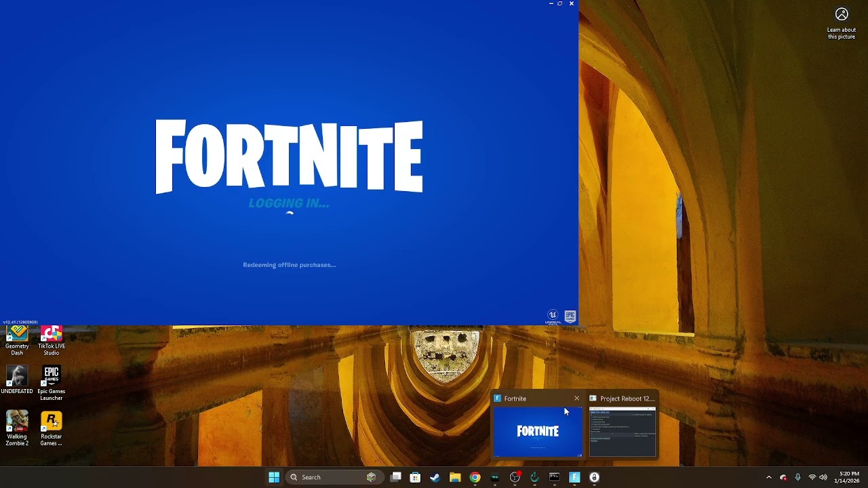Click the "Redeeming offline purchases..." status text
The image size is (868, 488).
[x=290, y=265]
